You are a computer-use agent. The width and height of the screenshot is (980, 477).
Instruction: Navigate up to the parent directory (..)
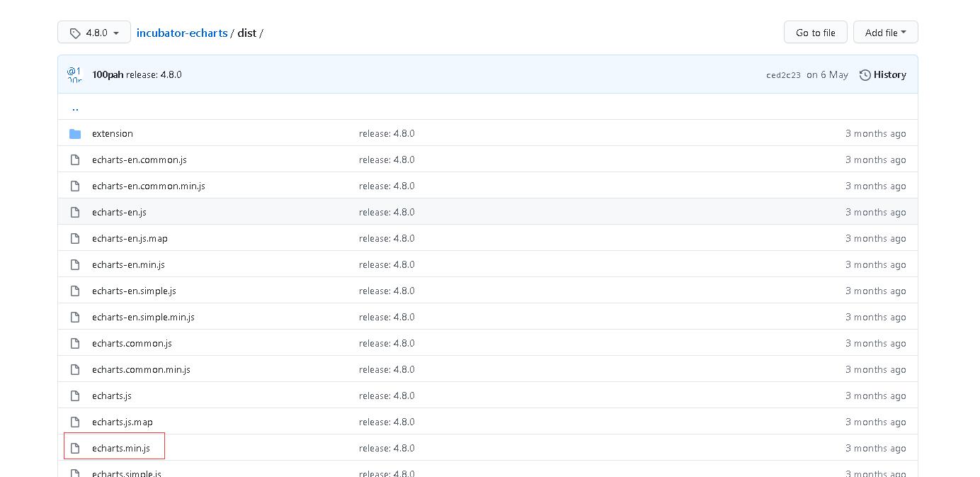point(75,108)
